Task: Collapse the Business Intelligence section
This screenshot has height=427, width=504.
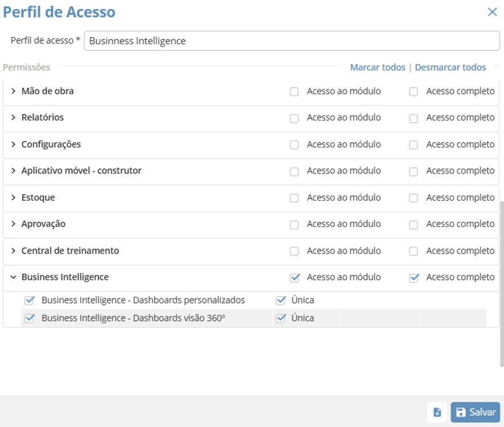Action: [x=14, y=277]
